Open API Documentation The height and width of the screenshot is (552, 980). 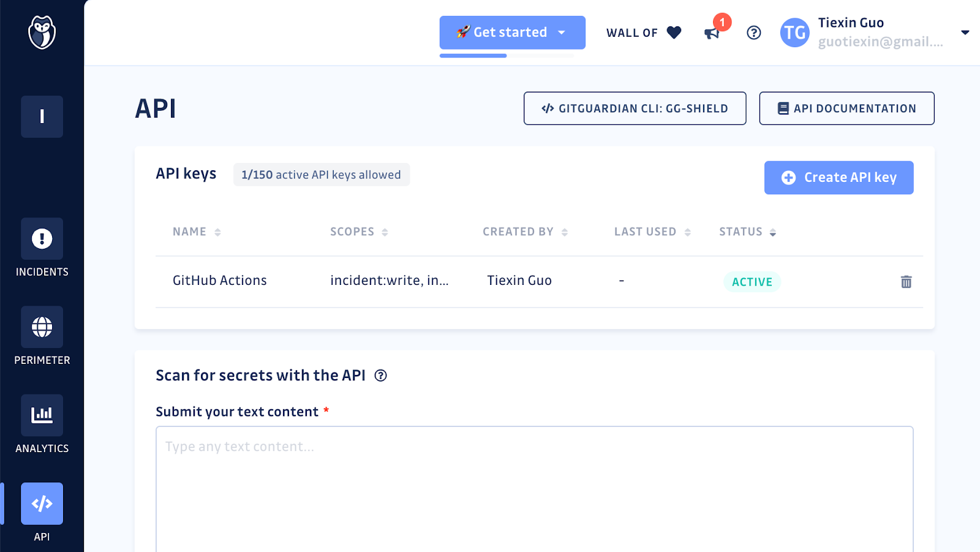tap(846, 108)
